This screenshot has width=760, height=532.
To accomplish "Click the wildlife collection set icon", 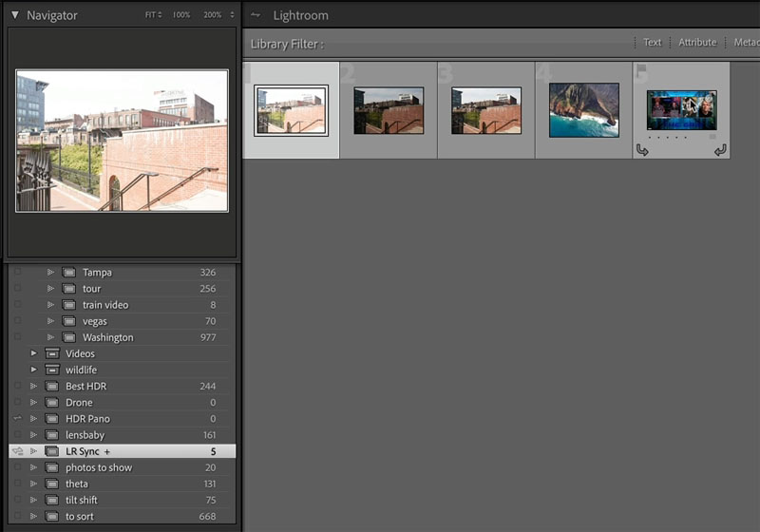I will coord(52,370).
